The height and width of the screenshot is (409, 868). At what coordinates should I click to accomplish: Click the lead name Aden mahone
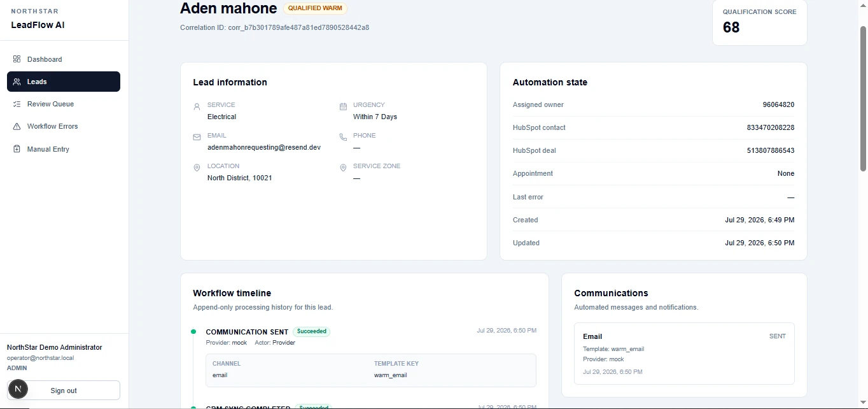point(228,8)
